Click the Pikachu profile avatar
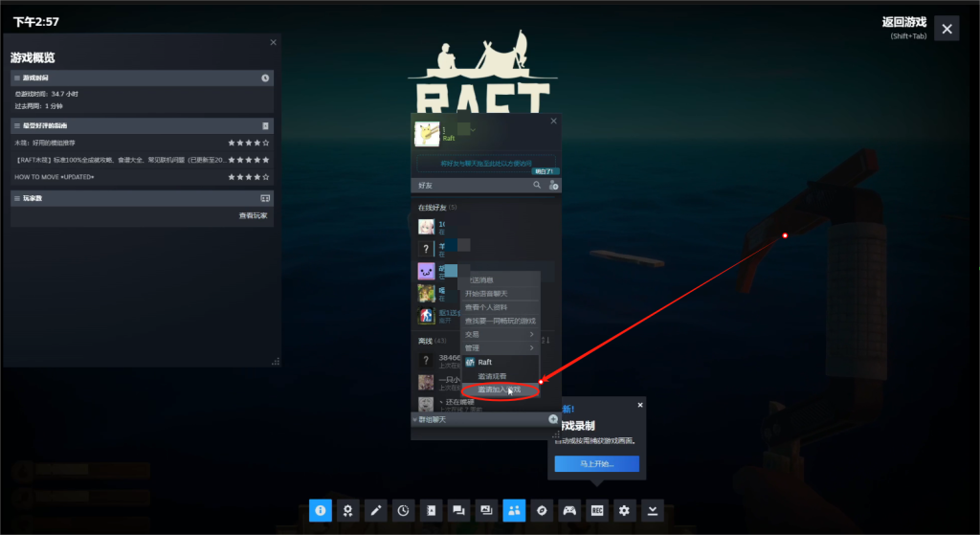Screen dimensions: 980x535 point(427,134)
